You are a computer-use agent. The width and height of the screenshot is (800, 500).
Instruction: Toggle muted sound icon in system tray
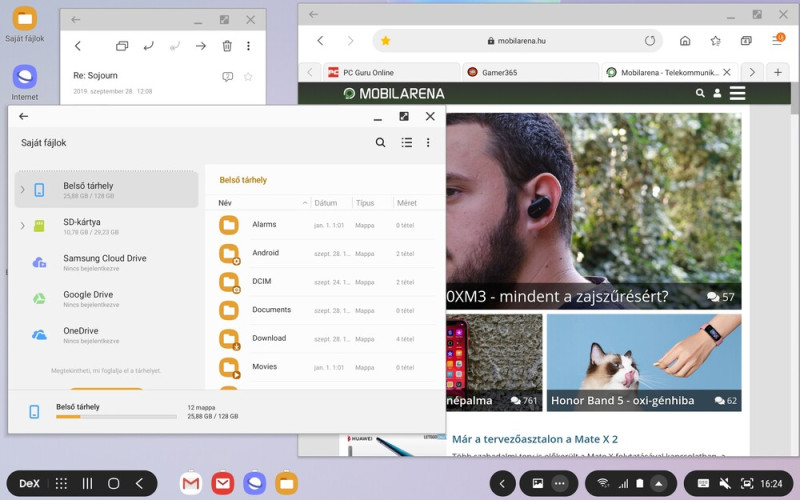724,484
